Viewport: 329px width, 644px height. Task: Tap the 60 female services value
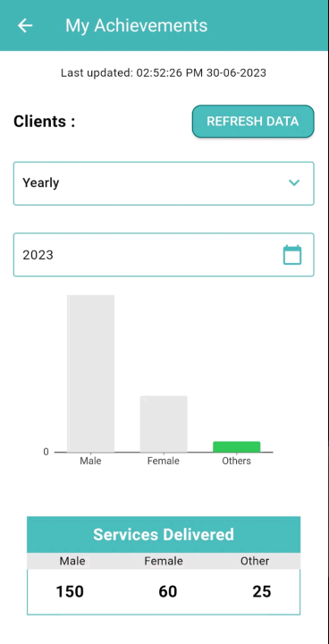pos(168,592)
